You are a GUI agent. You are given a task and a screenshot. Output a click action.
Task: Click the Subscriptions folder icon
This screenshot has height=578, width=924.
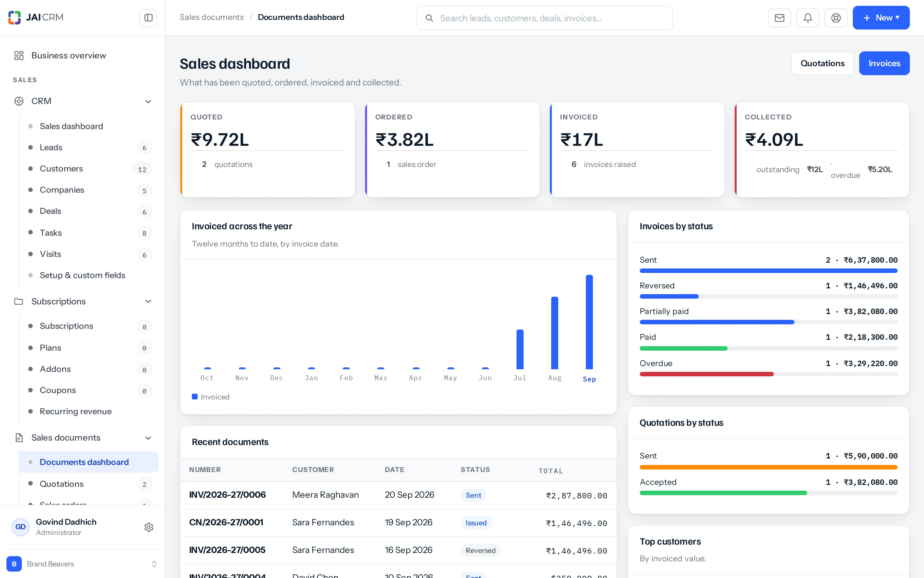click(x=19, y=301)
